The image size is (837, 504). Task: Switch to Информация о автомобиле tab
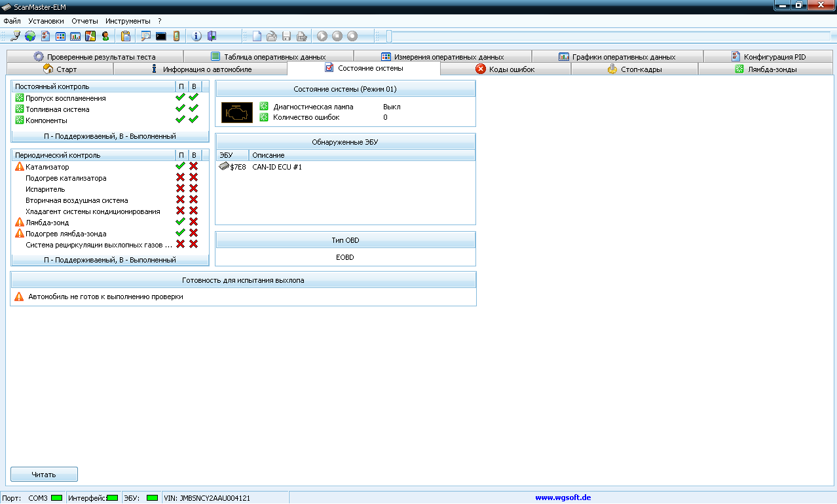tap(200, 69)
